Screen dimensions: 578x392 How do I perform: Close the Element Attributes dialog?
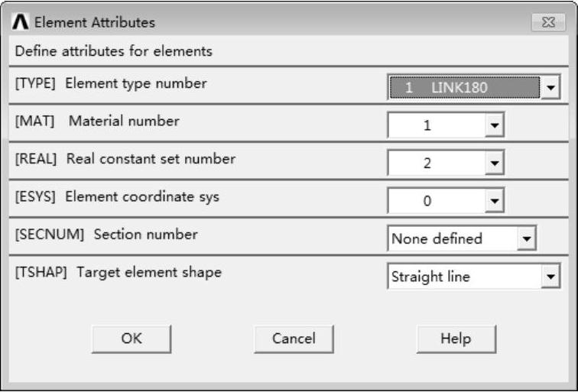click(548, 22)
